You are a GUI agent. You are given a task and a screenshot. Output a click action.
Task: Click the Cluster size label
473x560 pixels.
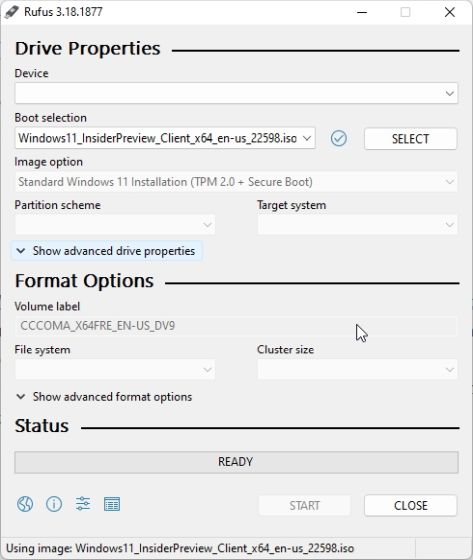(x=285, y=350)
